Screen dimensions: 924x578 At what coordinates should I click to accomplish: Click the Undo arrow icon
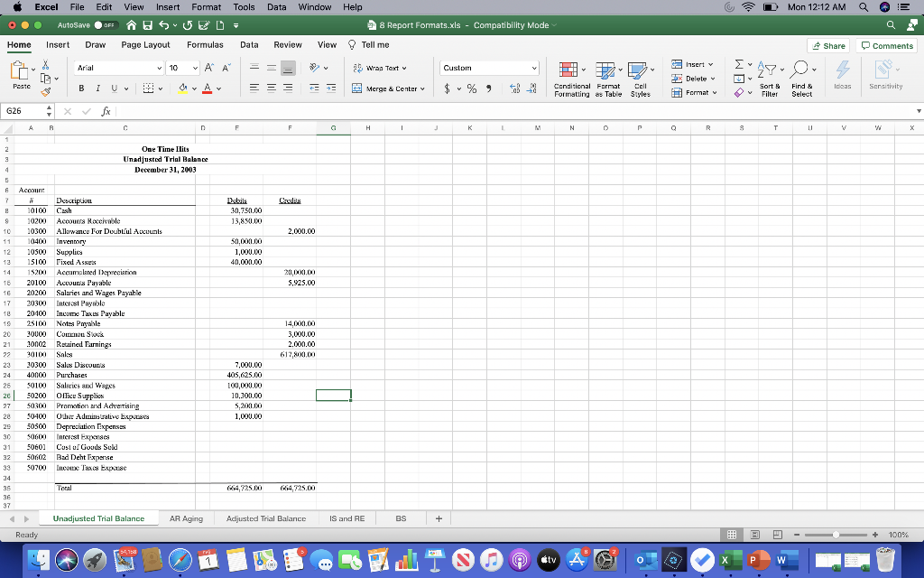(x=163, y=25)
